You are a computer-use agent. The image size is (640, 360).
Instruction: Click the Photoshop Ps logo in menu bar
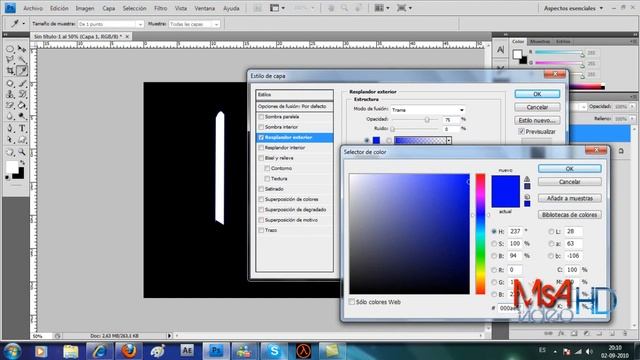10,8
